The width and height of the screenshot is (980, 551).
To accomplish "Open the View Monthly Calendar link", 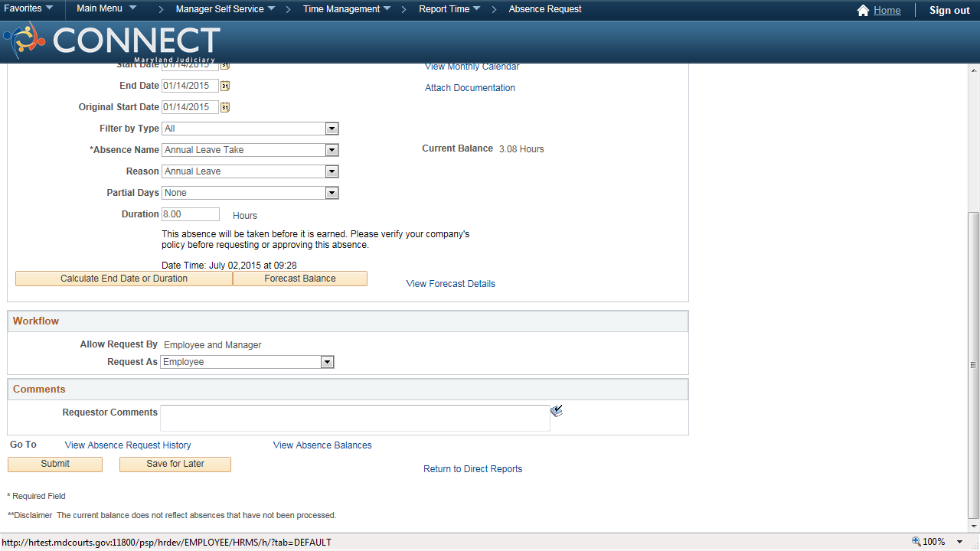I will (472, 67).
